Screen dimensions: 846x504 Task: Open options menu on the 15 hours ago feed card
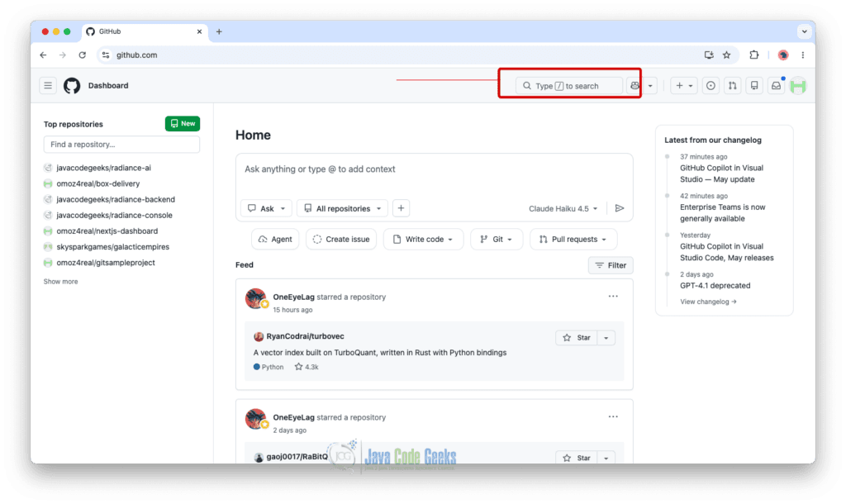coord(613,297)
